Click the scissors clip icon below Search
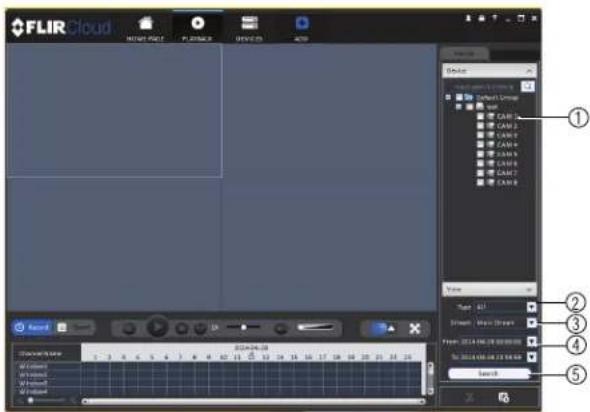The image size is (590, 412). pos(469,398)
